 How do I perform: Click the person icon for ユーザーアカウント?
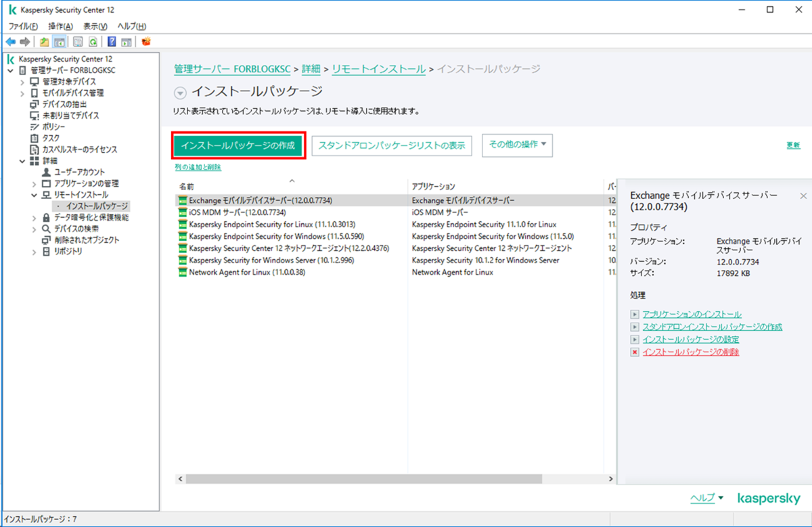click(x=46, y=173)
